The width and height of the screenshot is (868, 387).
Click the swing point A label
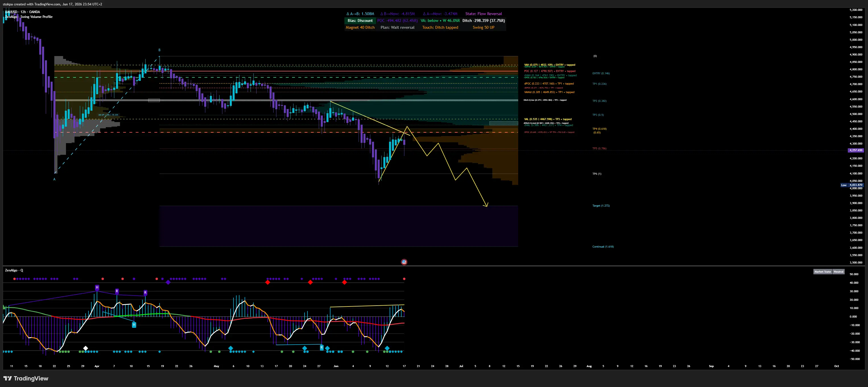[x=54, y=179]
